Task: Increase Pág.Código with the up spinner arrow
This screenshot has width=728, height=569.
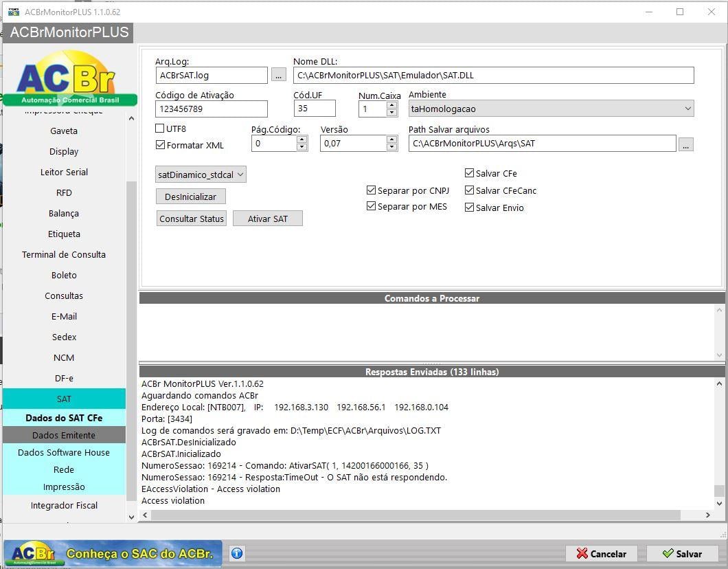Action: 302,140
